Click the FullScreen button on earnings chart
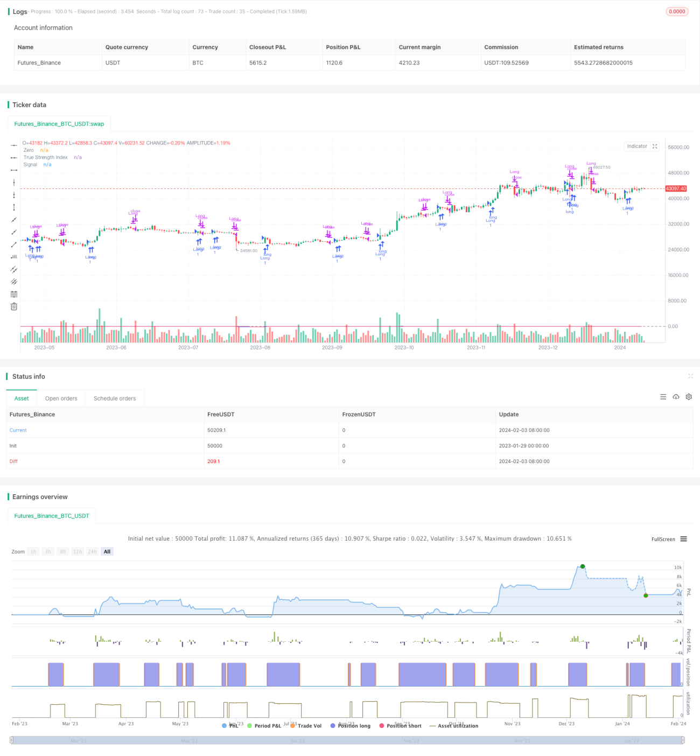 click(663, 539)
